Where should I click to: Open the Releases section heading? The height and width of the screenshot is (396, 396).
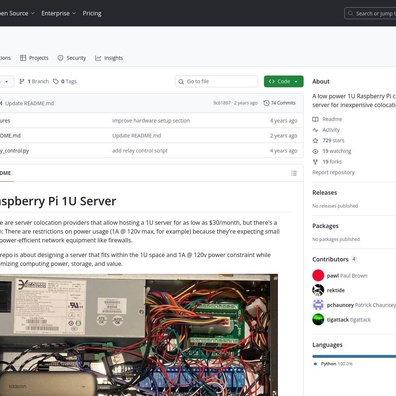pos(325,193)
